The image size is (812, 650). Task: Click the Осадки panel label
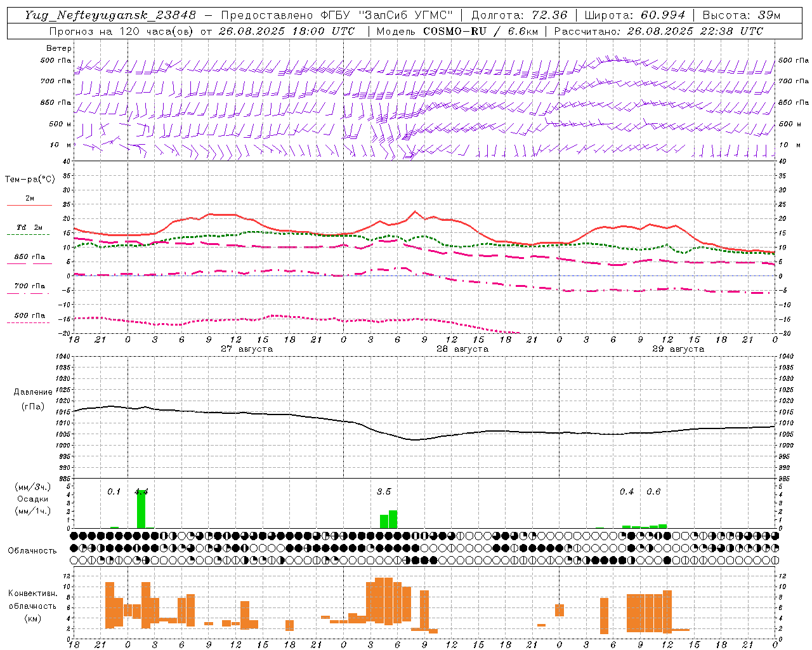pos(32,499)
